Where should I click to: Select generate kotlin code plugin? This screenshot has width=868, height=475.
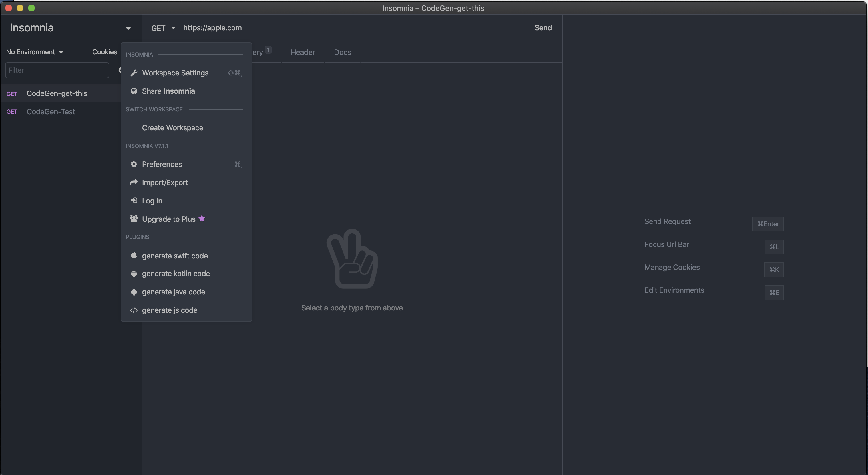[176, 274]
